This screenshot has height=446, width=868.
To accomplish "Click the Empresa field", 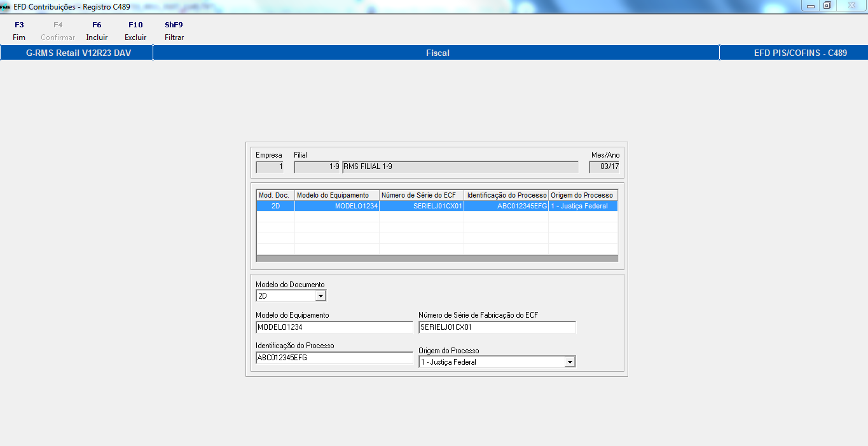I will tap(270, 167).
